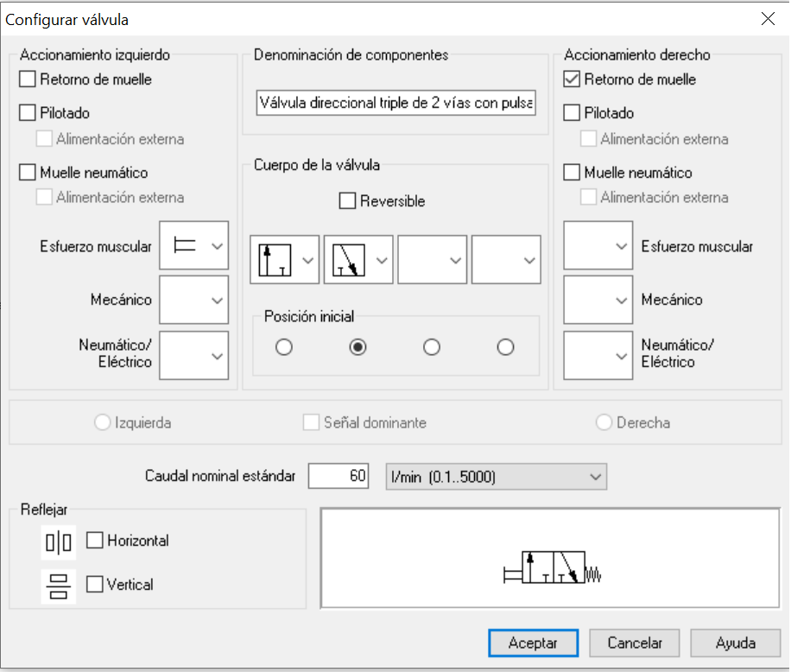The height and width of the screenshot is (672, 791).
Task: Open the third valve body position dropdown
Action: point(432,259)
